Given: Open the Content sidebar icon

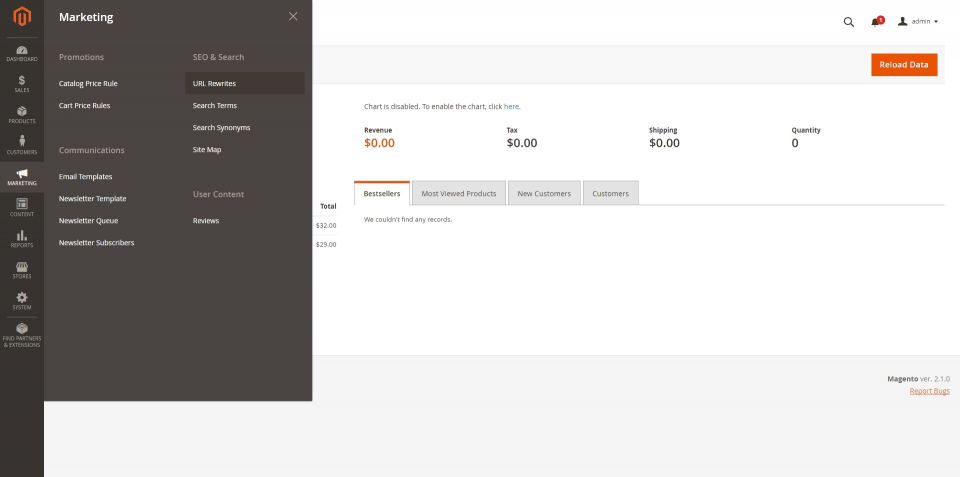Looking at the screenshot, I should pos(21,207).
